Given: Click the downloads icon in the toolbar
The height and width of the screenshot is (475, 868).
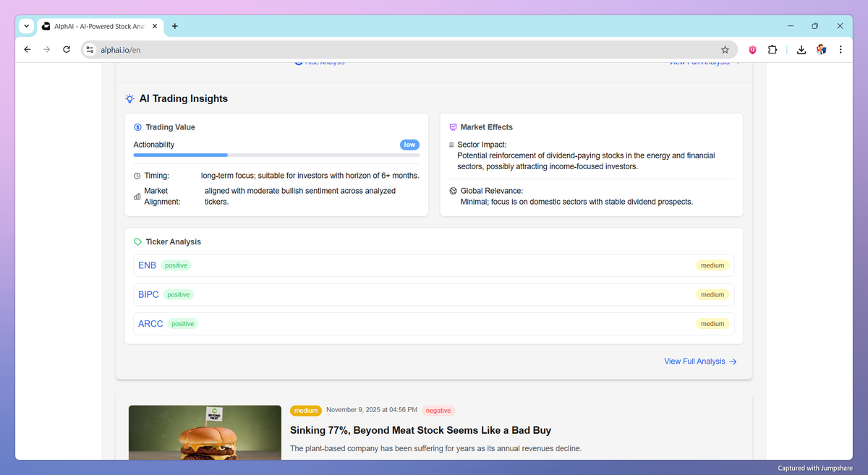Looking at the screenshot, I should click(801, 49).
